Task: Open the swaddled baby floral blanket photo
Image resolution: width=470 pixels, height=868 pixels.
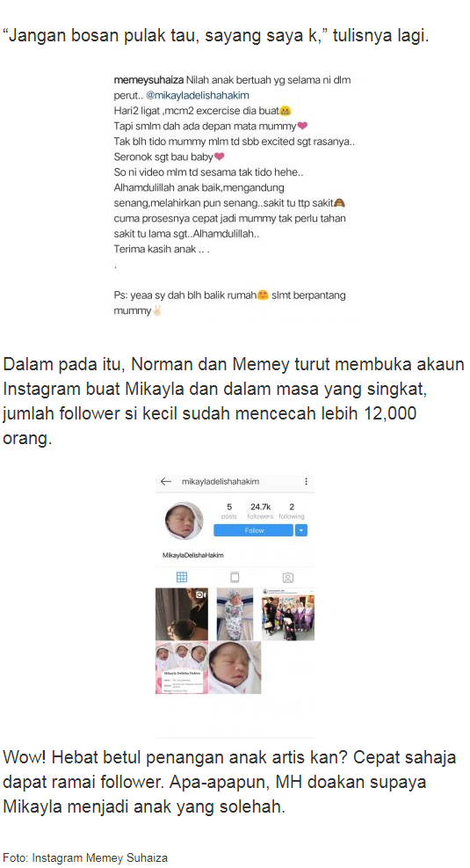Action: tap(235, 614)
